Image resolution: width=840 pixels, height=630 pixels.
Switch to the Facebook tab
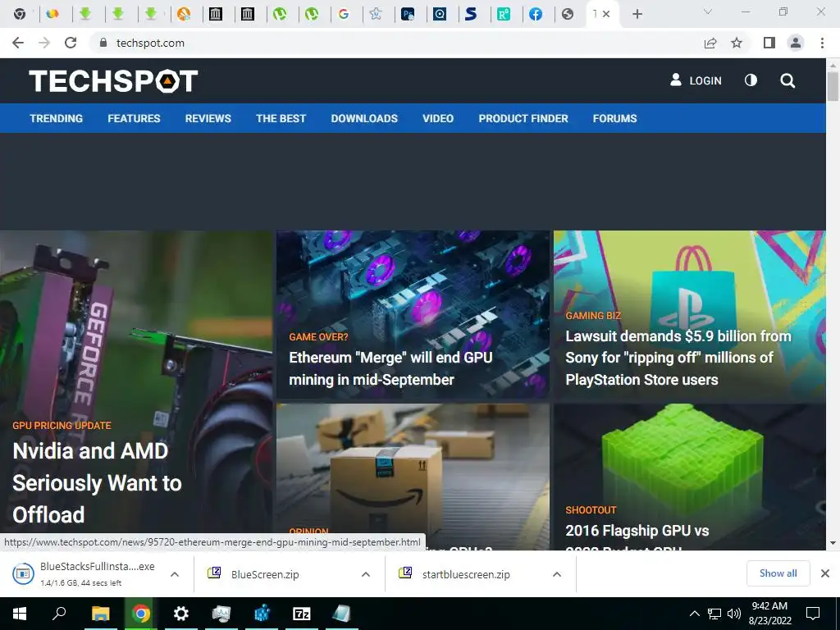[x=535, y=14]
